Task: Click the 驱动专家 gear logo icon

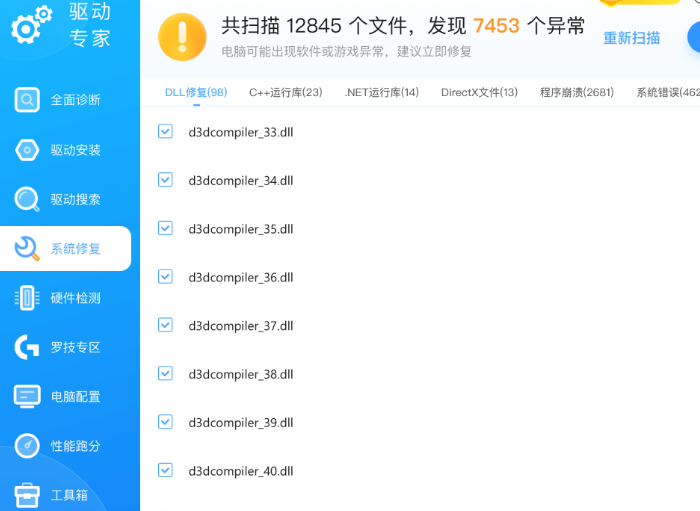Action: click(31, 25)
